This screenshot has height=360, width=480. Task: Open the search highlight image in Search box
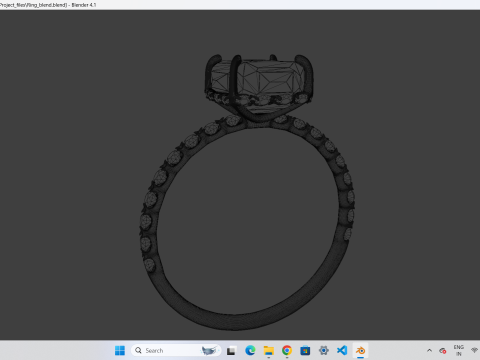pyautogui.click(x=209, y=350)
